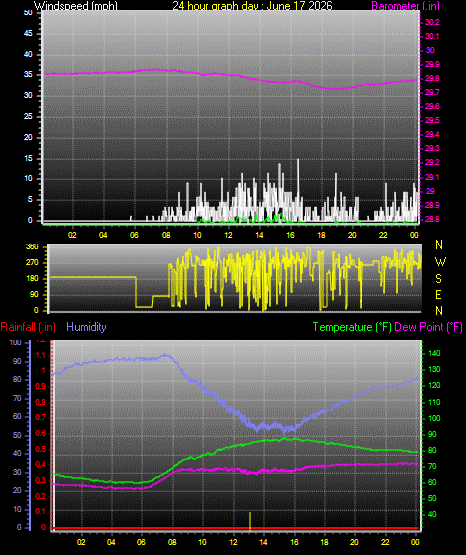Click the 28.8 barometer axis value
Image resolution: width=466 pixels, height=555 pixels.
[432, 219]
